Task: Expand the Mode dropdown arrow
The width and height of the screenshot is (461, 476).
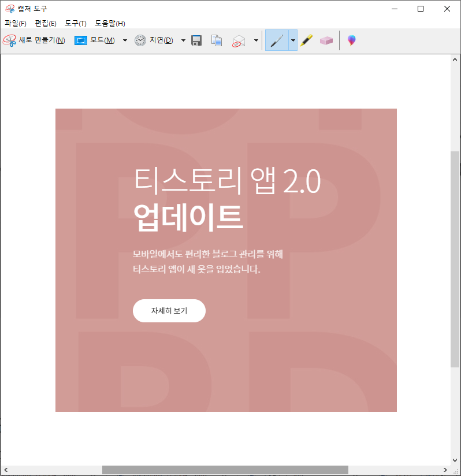Action: (125, 40)
